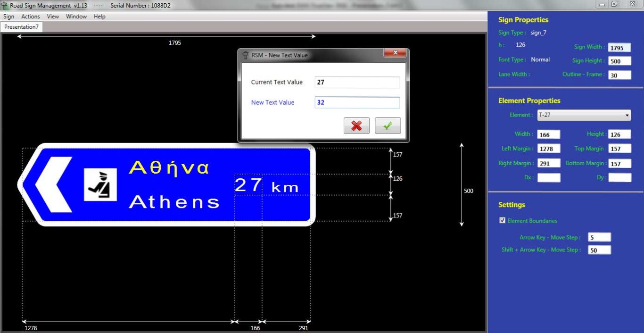Screen dimensions: 644x333
Task: Switch to the Presentation7 tab
Action: pos(21,27)
